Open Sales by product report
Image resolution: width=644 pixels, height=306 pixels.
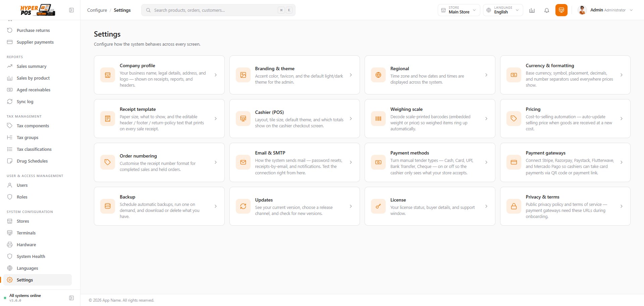(38, 78)
